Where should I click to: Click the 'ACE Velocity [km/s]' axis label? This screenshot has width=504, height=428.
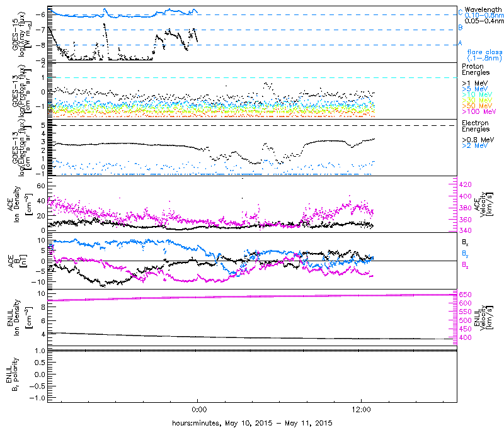click(x=483, y=205)
